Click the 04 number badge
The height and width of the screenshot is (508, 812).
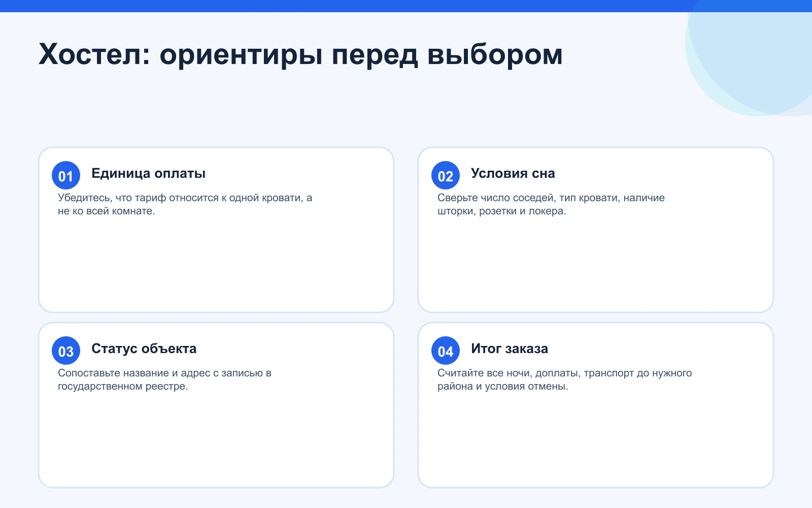click(x=446, y=351)
